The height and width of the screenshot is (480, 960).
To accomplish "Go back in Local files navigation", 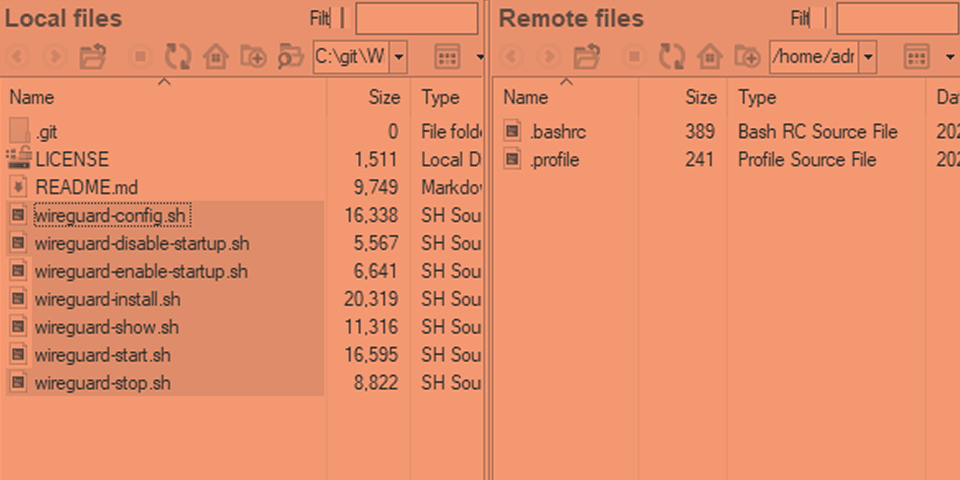I will (18, 58).
